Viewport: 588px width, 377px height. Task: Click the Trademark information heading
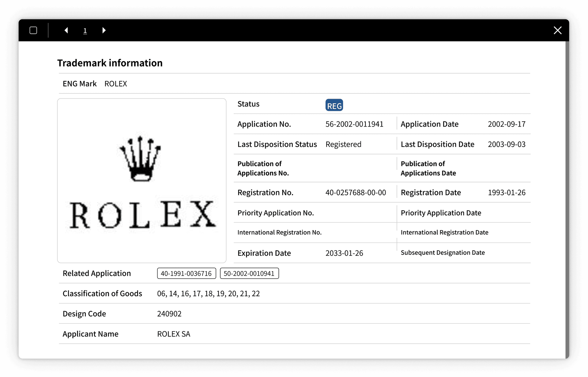click(110, 63)
